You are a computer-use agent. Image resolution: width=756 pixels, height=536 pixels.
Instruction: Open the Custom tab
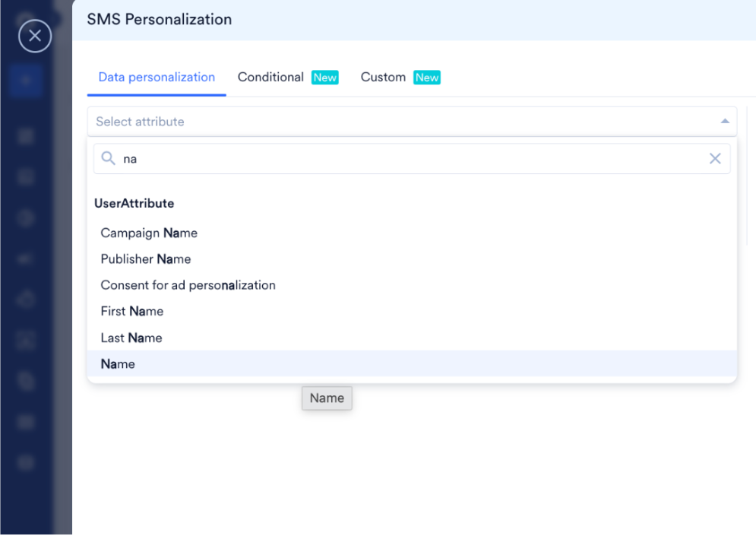click(400, 78)
